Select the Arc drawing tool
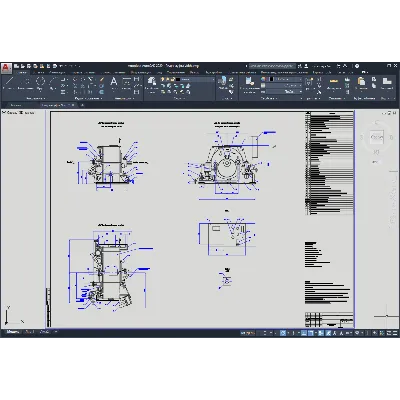The image size is (400, 400). click(x=53, y=82)
